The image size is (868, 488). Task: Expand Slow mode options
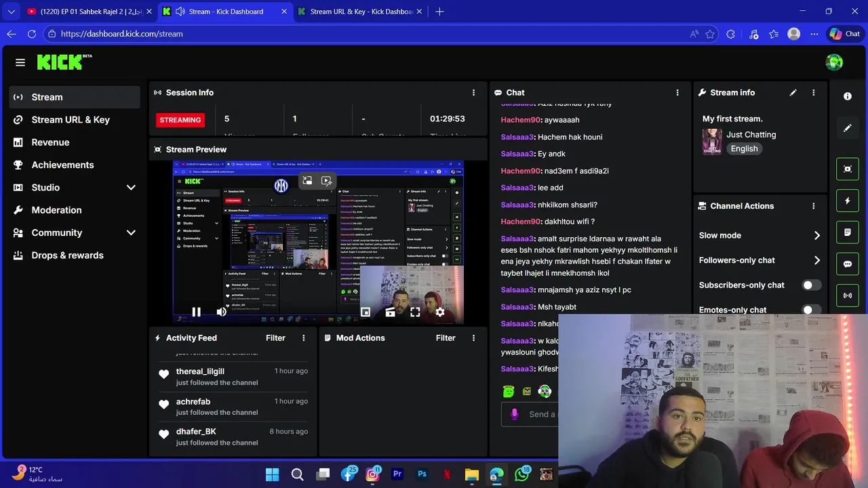(816, 235)
